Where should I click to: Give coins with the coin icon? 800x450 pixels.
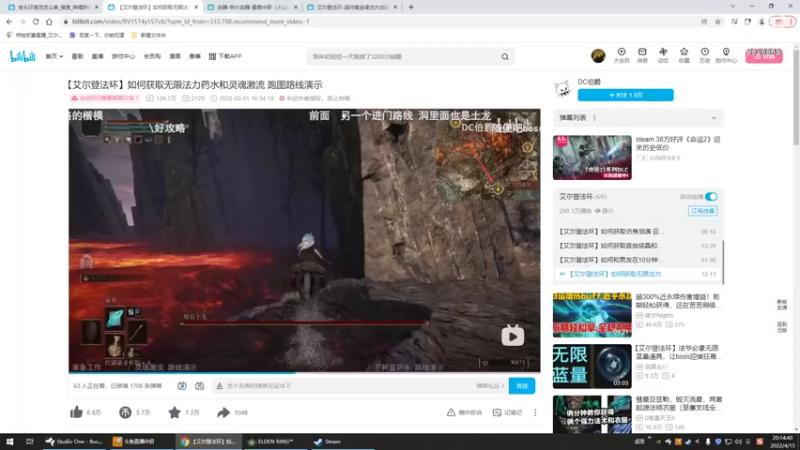(x=125, y=412)
